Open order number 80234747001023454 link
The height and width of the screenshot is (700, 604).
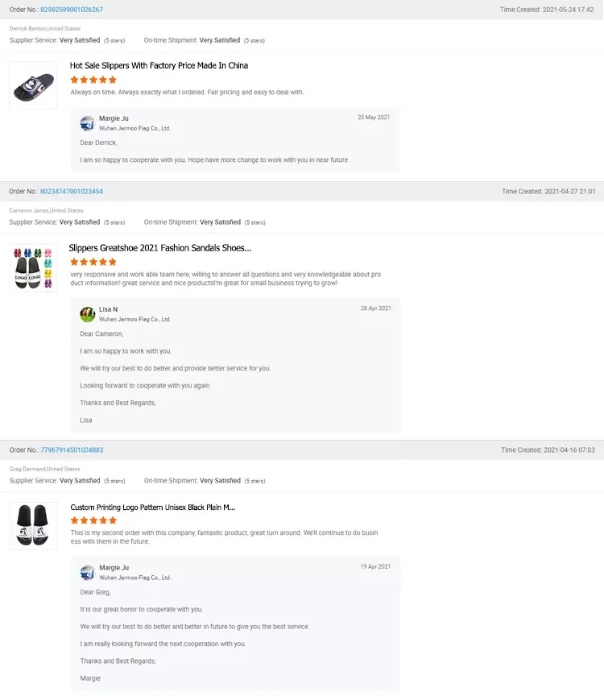point(72,192)
